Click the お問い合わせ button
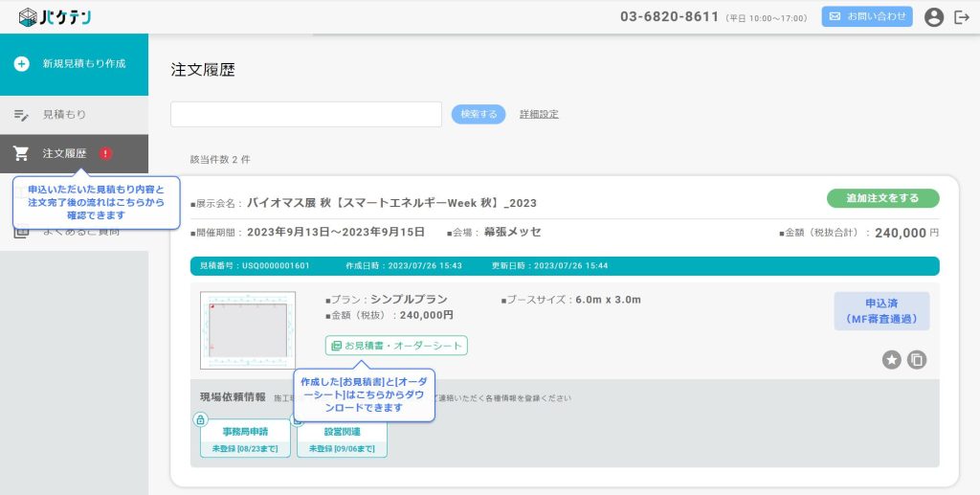Image resolution: width=980 pixels, height=495 pixels. click(867, 17)
